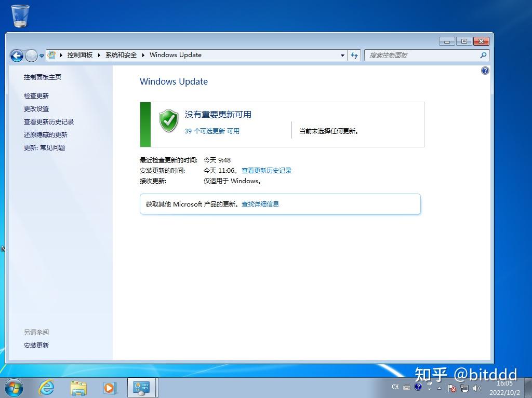Click the Control Panel taskbar button
The image size is (532, 398).
pyautogui.click(x=141, y=388)
